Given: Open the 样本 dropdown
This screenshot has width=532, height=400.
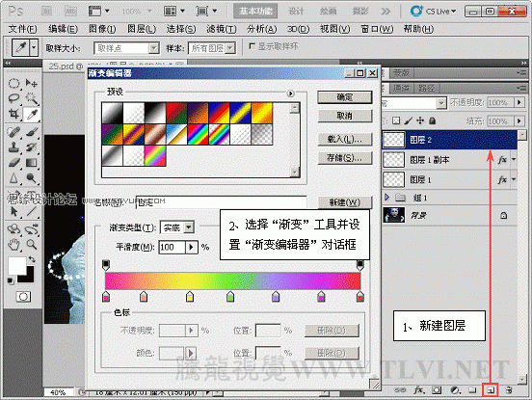Looking at the screenshot, I should pos(230,48).
